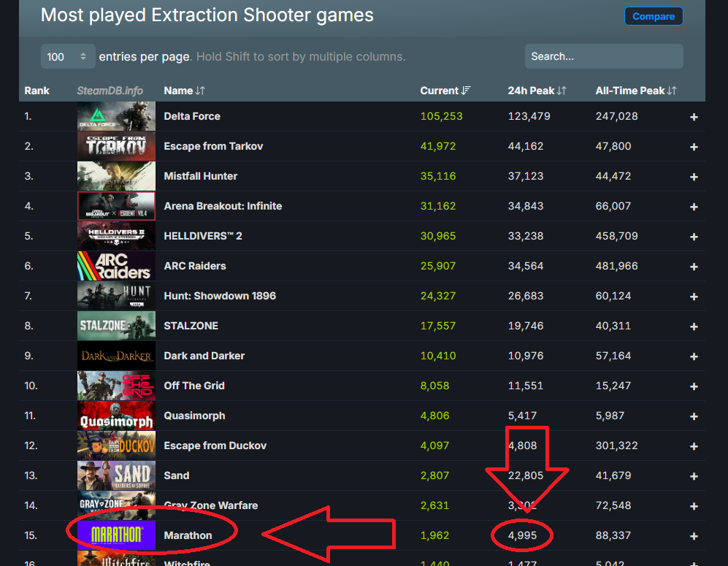Click the Sand thumbnail
This screenshot has width=728, height=566.
[x=116, y=475]
